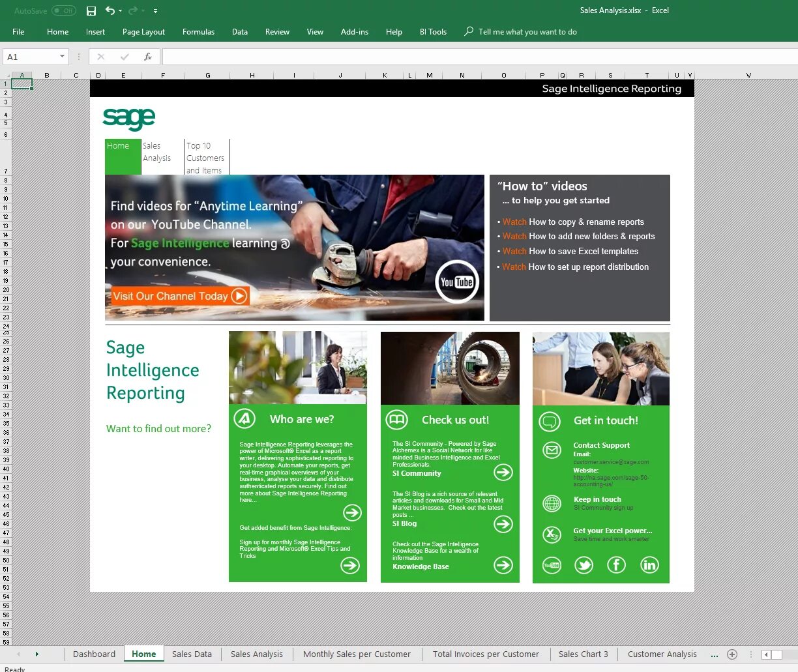Click the Twitter bird icon
Viewport: 798px width, 672px height.
(x=584, y=565)
